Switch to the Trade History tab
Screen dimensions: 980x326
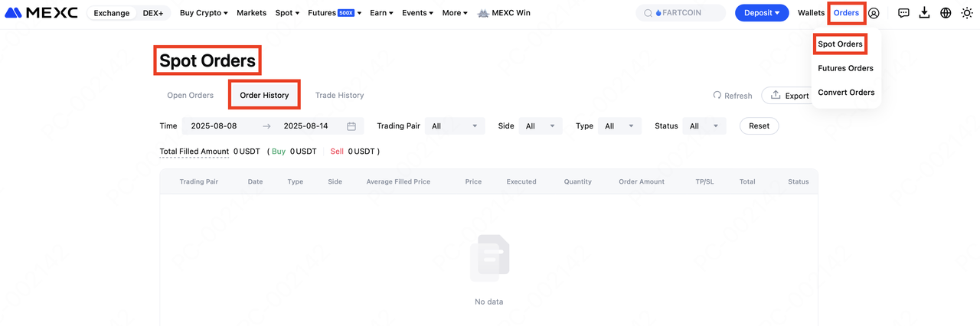[339, 96]
